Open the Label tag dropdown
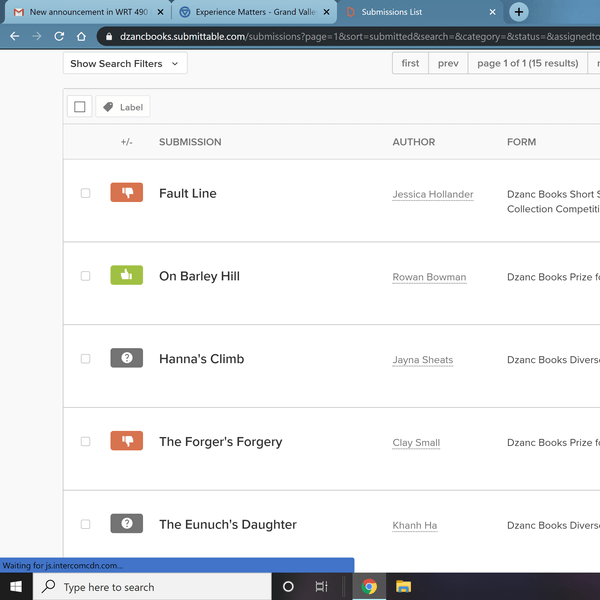 [x=123, y=107]
